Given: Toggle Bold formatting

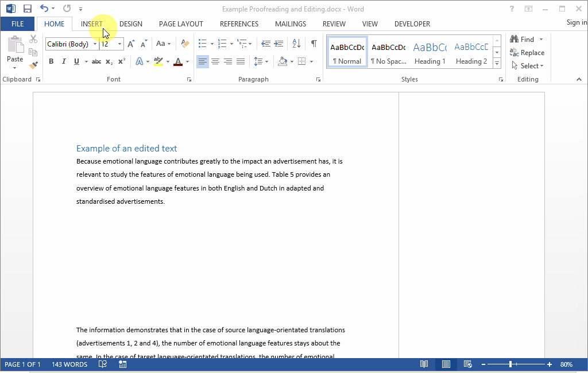Looking at the screenshot, I should click(51, 61).
